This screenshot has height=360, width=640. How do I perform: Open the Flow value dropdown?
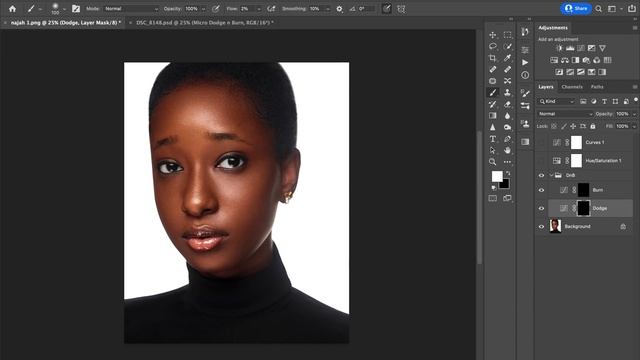coord(258,9)
